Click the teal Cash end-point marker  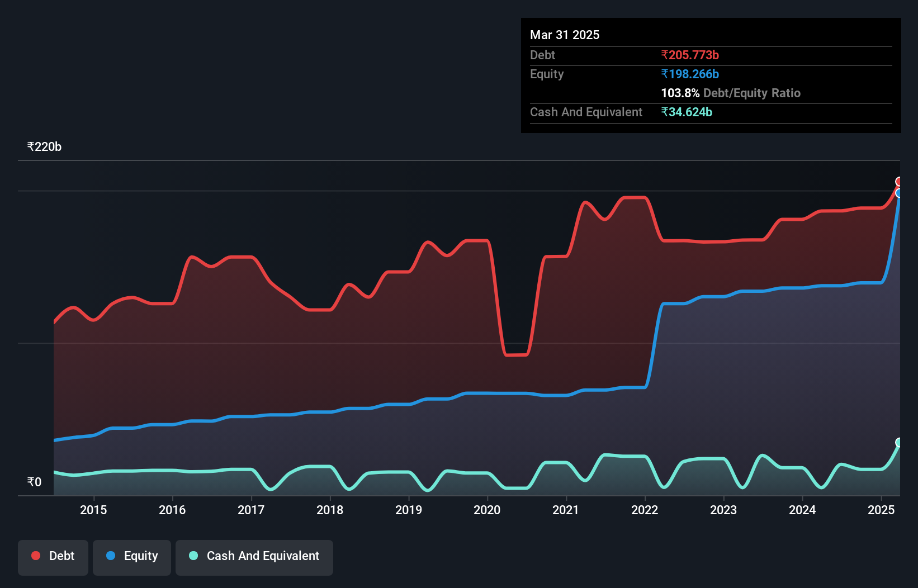[x=899, y=443]
